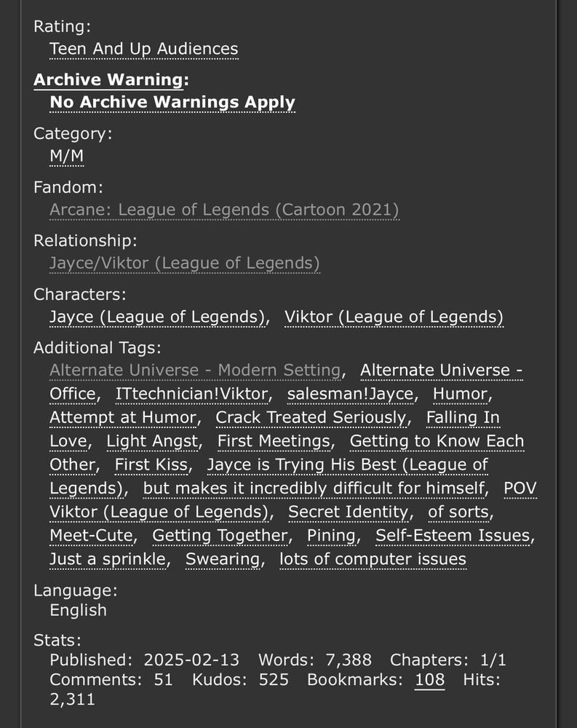
Task: Open the Falling In Love tag
Action: (x=463, y=417)
